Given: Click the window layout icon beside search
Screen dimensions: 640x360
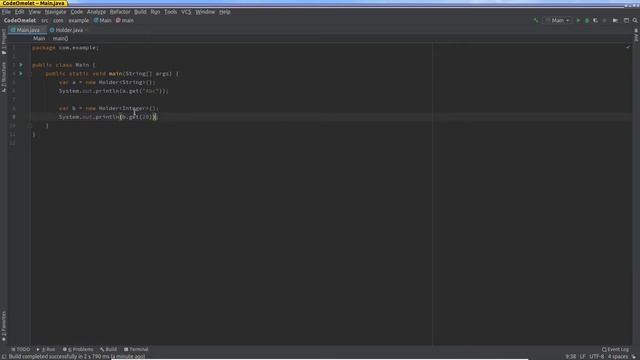Looking at the screenshot, I should click(x=626, y=20).
